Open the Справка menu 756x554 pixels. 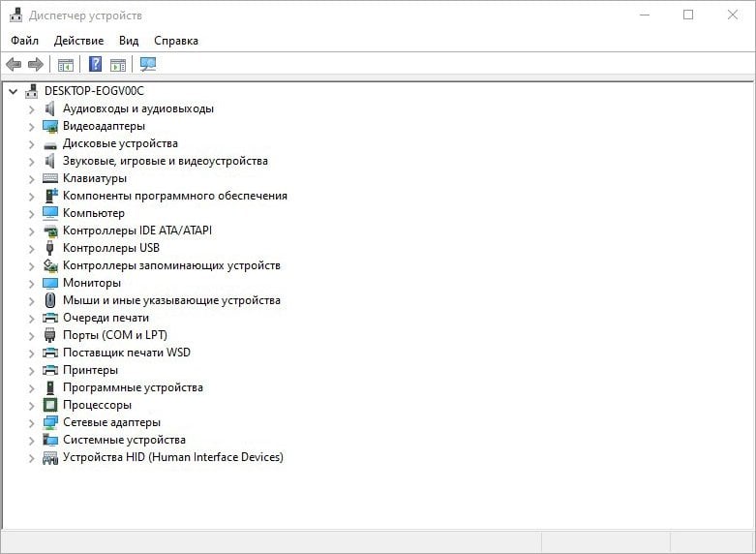tap(176, 41)
